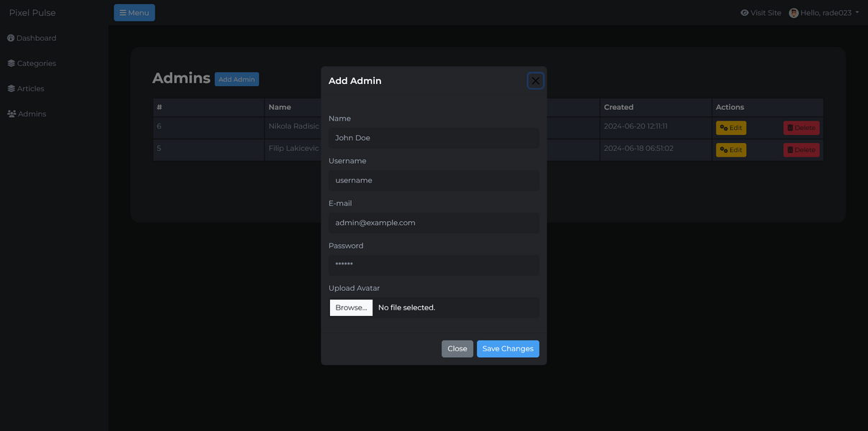Click the user avatar image in header

point(794,13)
